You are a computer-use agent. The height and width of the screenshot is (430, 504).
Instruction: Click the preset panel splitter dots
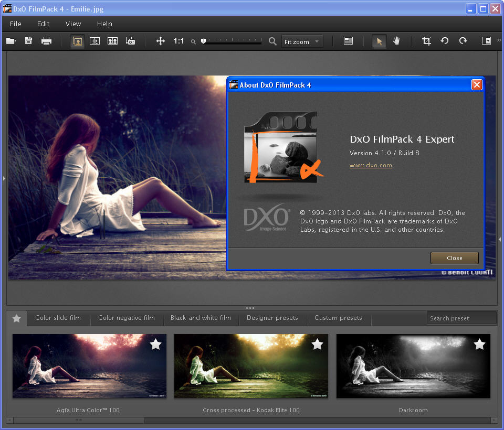pyautogui.click(x=250, y=308)
